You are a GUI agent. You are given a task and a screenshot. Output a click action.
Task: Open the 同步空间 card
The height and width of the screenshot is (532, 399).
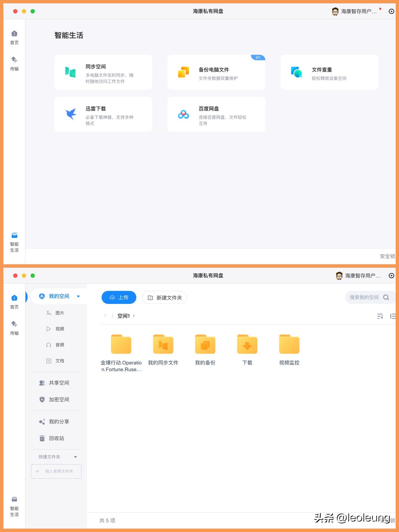[x=103, y=72]
